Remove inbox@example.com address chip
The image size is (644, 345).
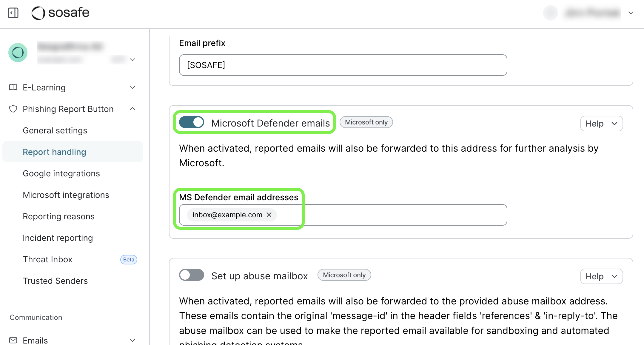click(269, 215)
